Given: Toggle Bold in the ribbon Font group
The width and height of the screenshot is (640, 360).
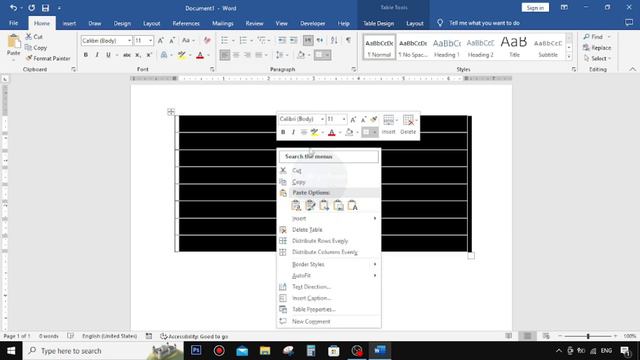Looking at the screenshot, I should [86, 55].
